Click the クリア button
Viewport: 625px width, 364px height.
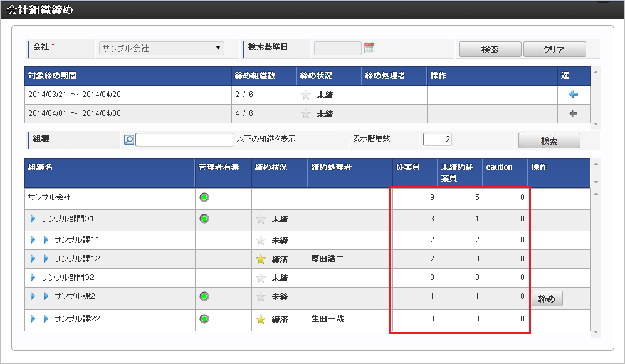click(x=554, y=49)
